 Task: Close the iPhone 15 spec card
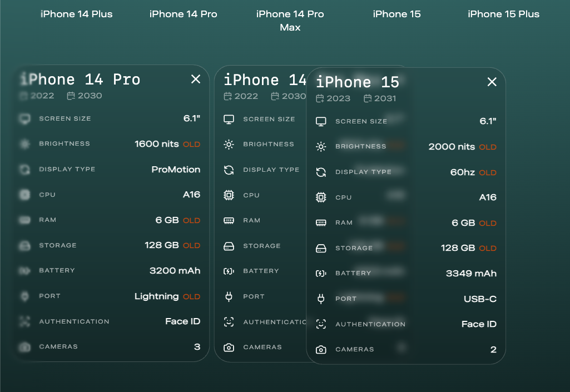coord(492,82)
